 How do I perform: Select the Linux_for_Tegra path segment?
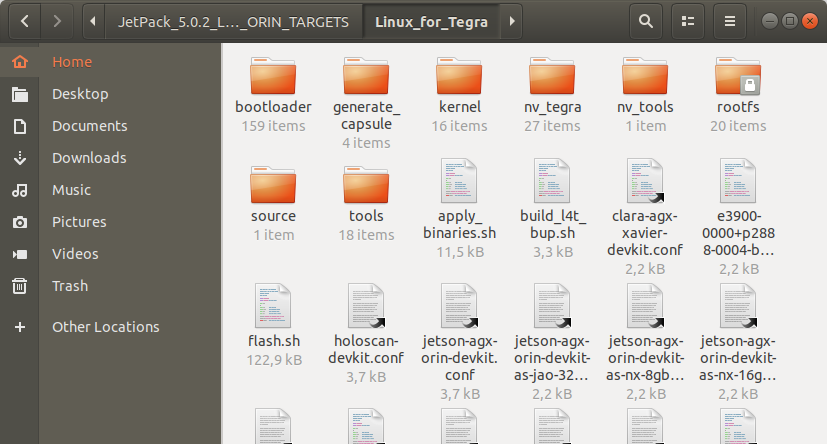(x=431, y=22)
